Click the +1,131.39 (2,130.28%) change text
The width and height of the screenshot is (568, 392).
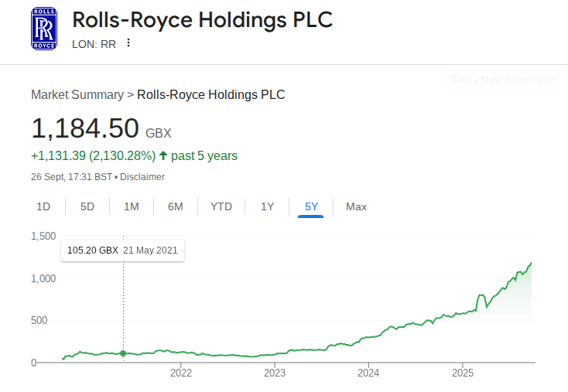click(x=94, y=156)
